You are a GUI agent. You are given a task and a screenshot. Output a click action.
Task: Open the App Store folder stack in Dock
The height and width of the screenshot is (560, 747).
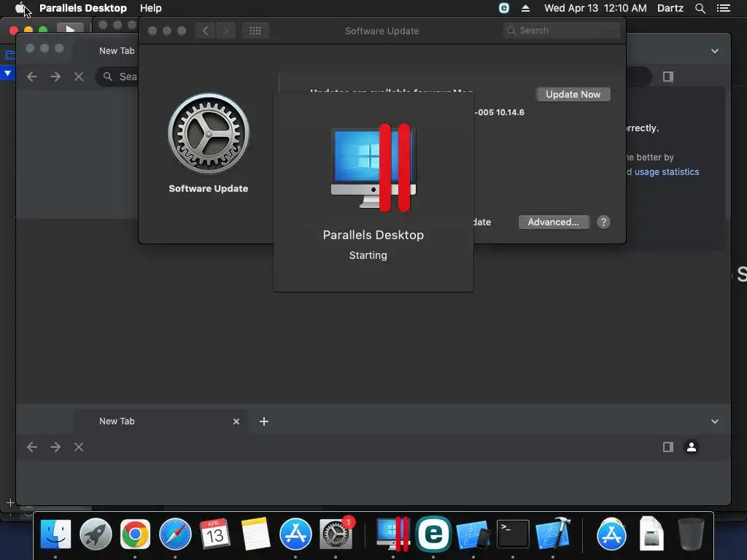click(612, 534)
